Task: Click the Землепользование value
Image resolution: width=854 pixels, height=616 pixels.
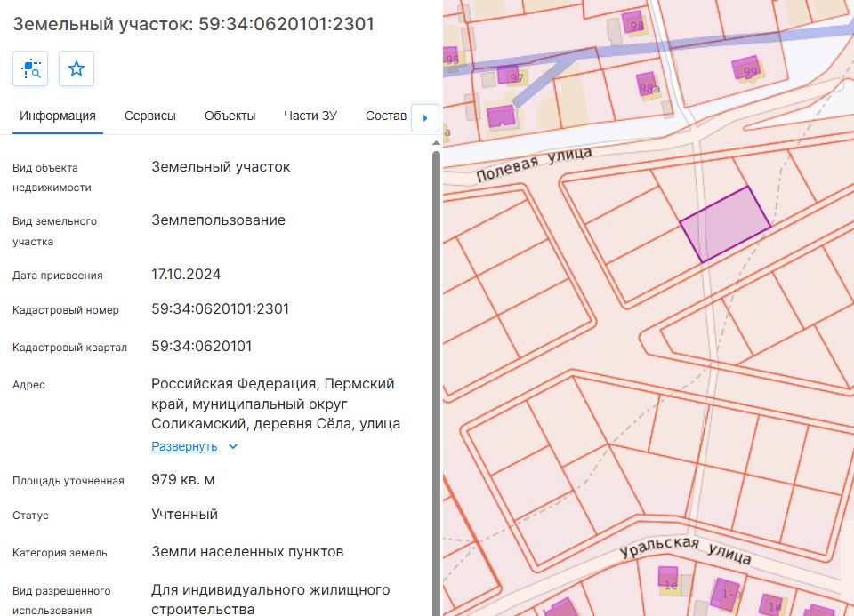Action: coord(219,220)
